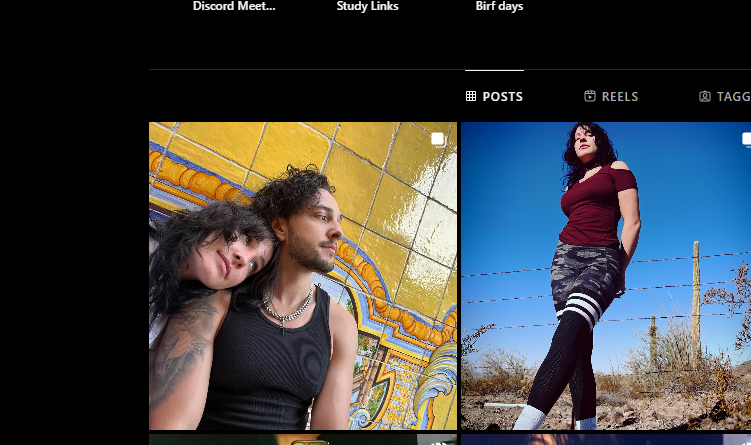Viewport: 751px width, 445px height.
Task: Open the partially visible dark blue post at bottom-right
Action: click(x=606, y=440)
